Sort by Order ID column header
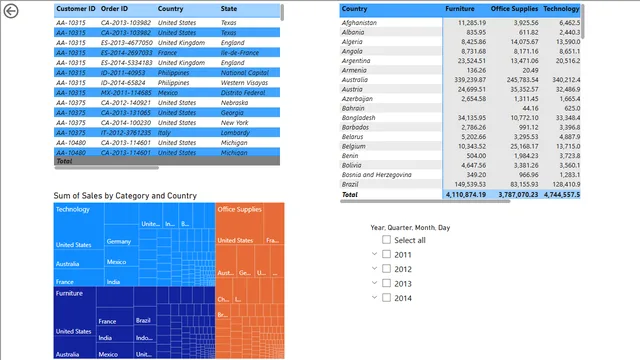Screen dimensions: 640x360 tap(114, 9)
